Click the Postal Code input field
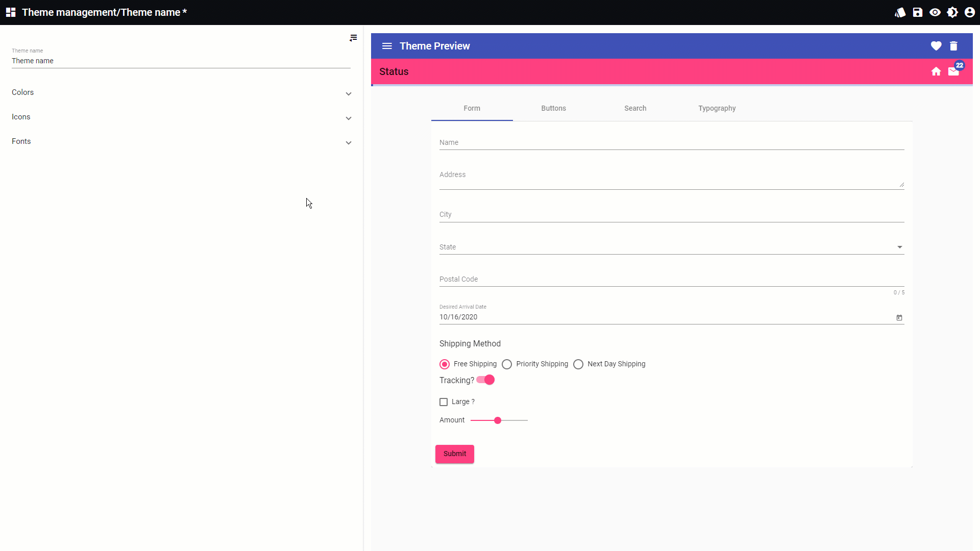Viewport: 980px width, 551px height. click(672, 279)
